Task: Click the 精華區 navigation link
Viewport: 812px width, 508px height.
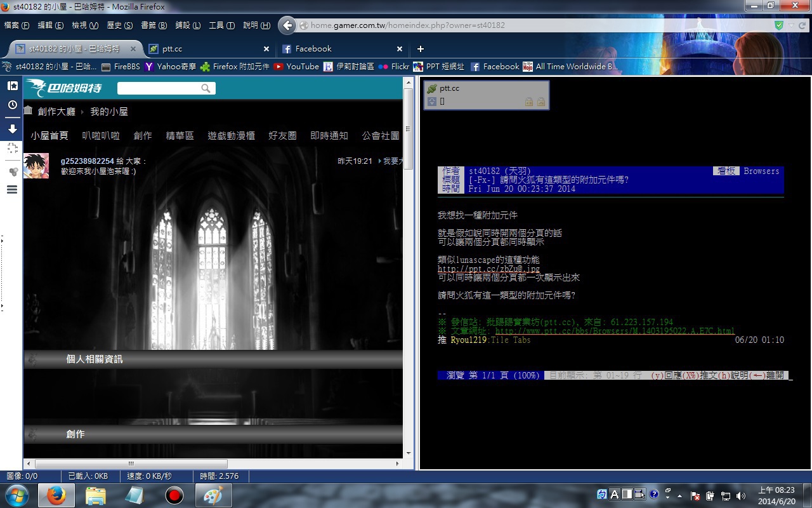Action: click(180, 136)
